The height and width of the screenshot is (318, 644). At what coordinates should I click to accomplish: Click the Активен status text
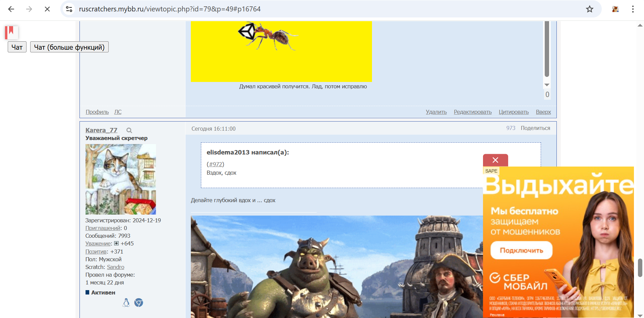point(103,292)
